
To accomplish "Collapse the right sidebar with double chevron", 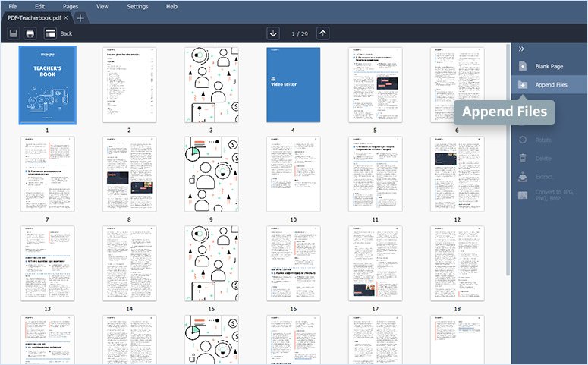I will 521,49.
